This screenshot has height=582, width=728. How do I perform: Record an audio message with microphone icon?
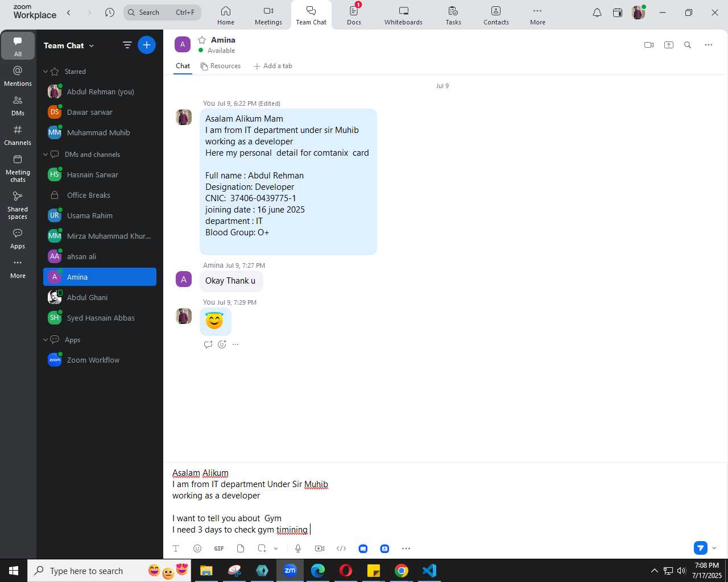pos(298,548)
